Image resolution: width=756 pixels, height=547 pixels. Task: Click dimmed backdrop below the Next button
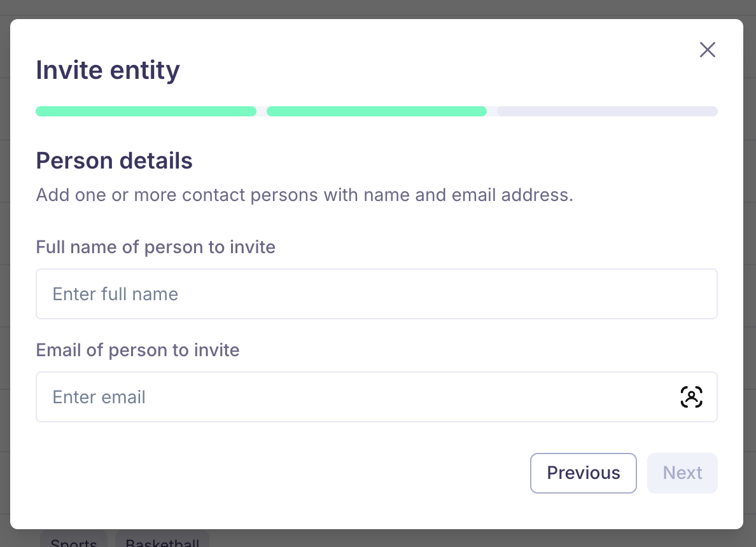coord(682,538)
